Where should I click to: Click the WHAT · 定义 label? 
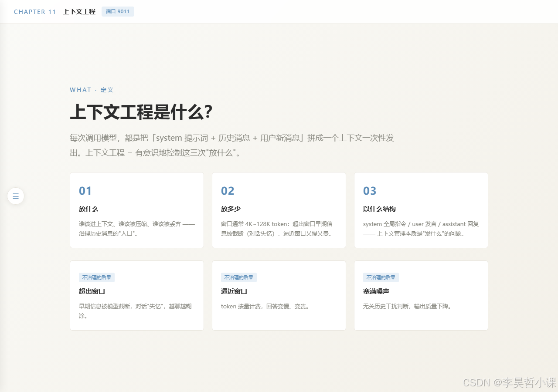coord(92,90)
